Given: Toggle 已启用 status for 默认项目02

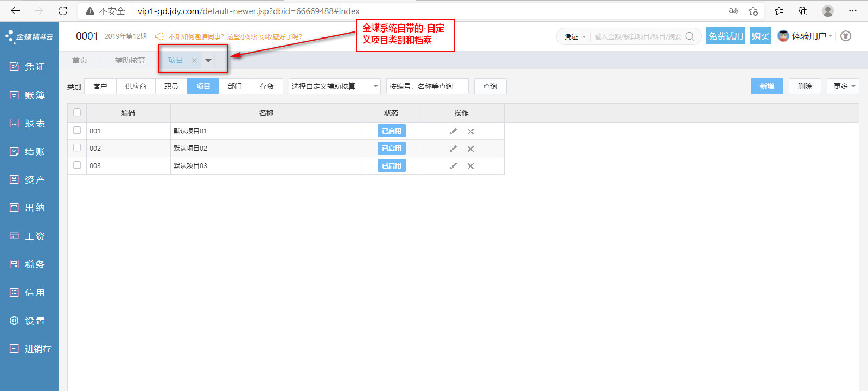Looking at the screenshot, I should click(392, 148).
